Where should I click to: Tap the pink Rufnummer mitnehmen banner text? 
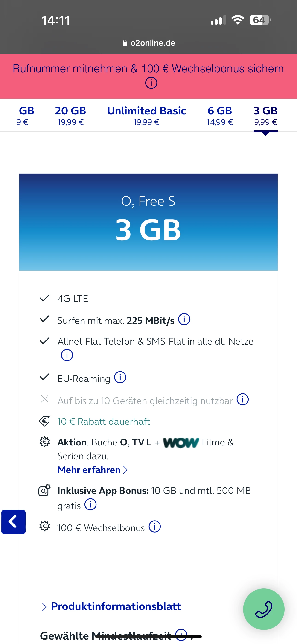[148, 68]
